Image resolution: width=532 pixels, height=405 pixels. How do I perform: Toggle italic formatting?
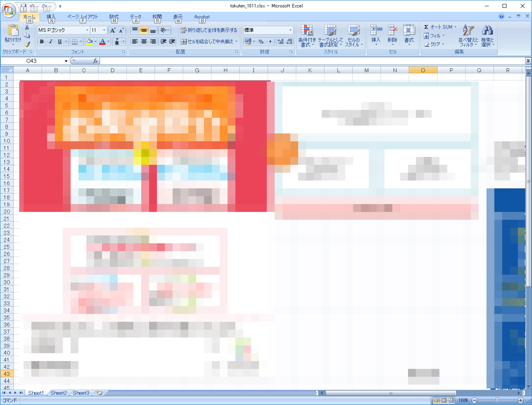pyautogui.click(x=51, y=41)
